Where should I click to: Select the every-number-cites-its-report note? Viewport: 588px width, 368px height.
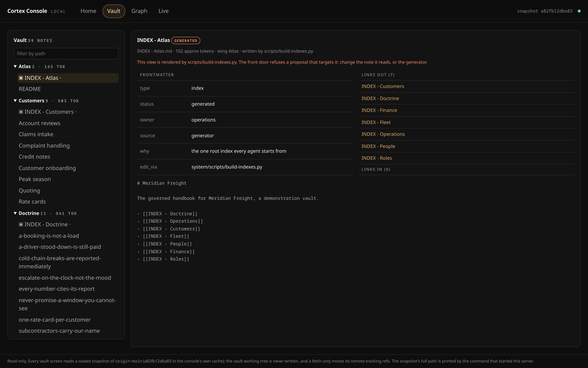pos(68,289)
